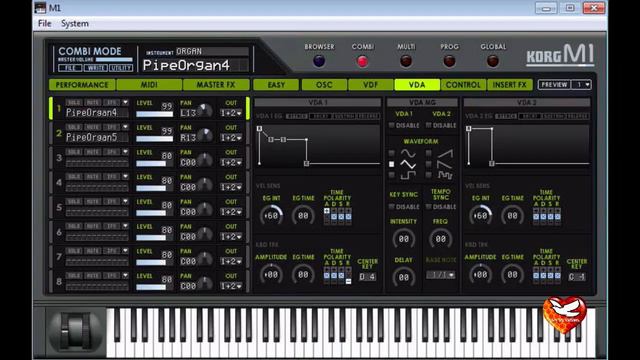
Task: Click the LEVEL slider of timbre 1
Action: point(155,114)
